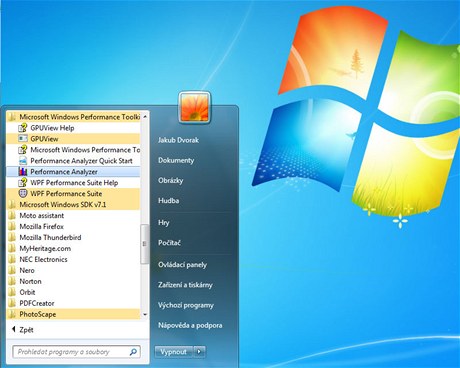
Task: Open Ovládací panely
Action: [x=182, y=265]
